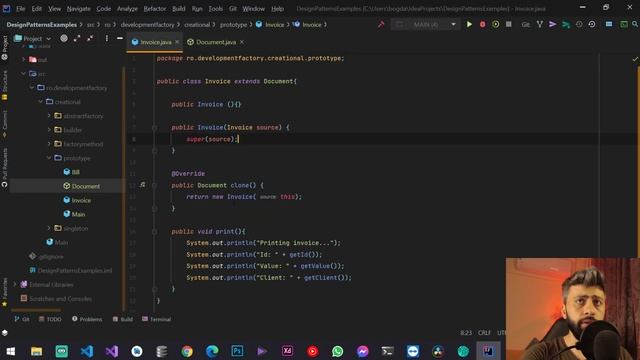This screenshot has height=360, width=640.
Task: Click the green console icon near the search icon
Action: (x=624, y=24)
